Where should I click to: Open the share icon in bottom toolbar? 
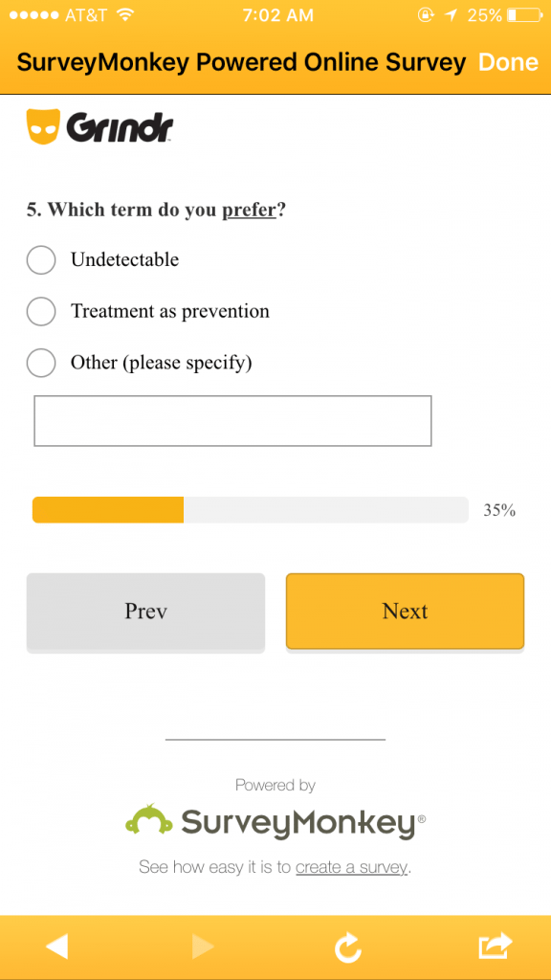pos(495,946)
